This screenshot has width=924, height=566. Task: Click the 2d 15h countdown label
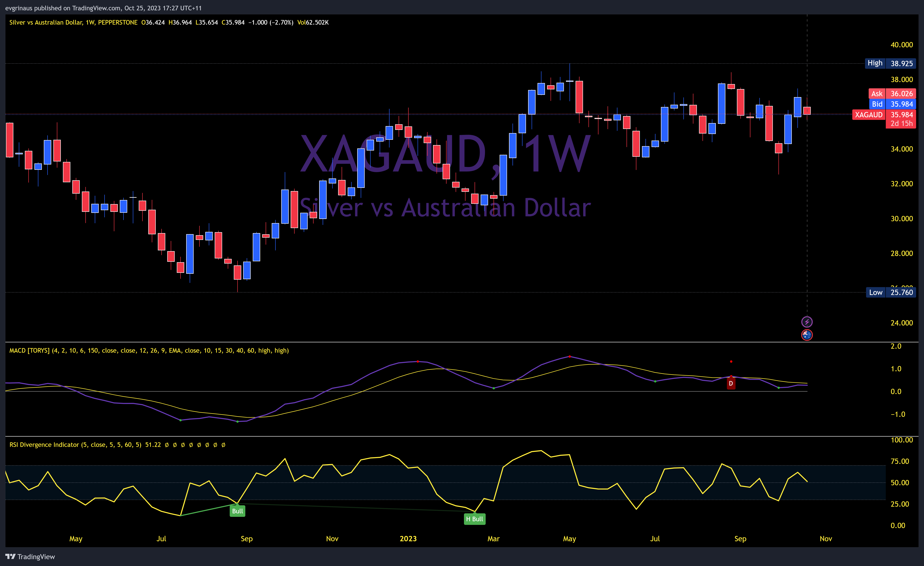tap(901, 124)
